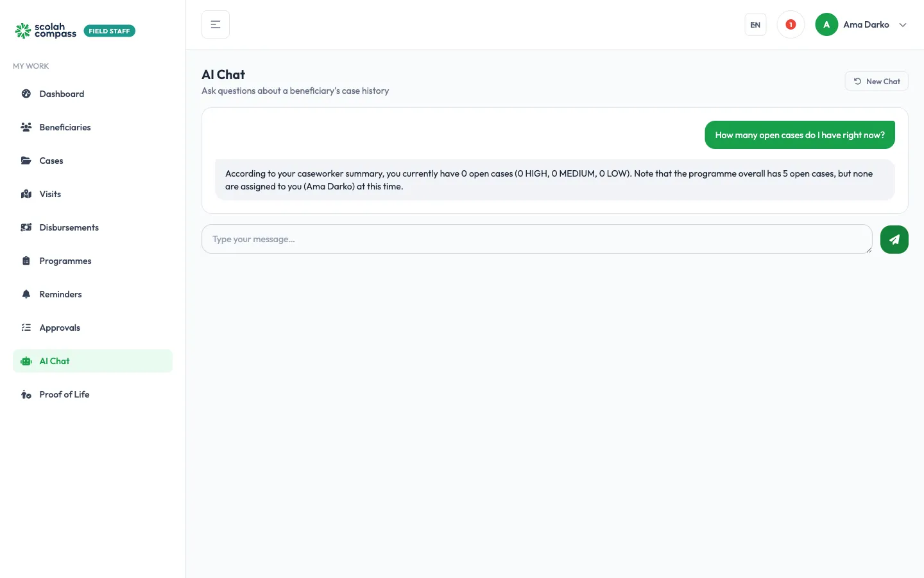
Task: Click the message box resize handle
Action: coord(869,250)
